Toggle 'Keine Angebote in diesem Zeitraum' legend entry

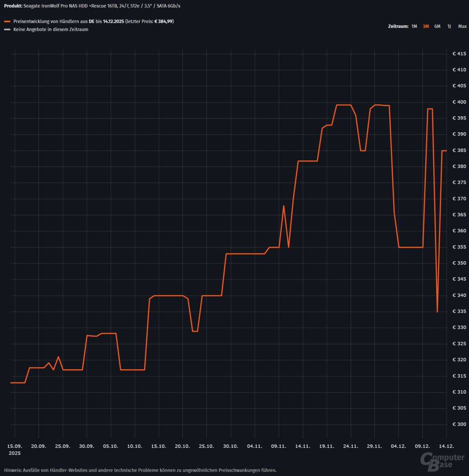click(51, 30)
